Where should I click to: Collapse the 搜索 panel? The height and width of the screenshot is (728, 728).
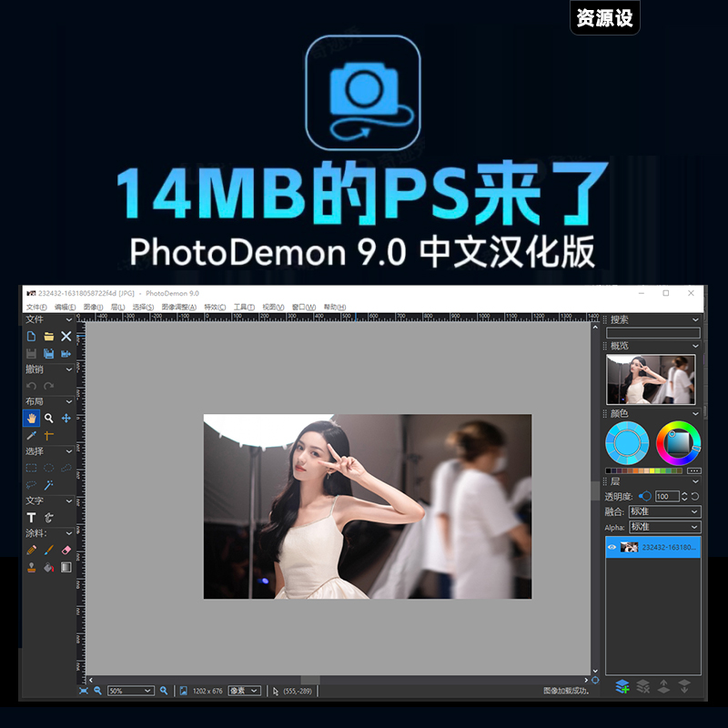click(695, 320)
